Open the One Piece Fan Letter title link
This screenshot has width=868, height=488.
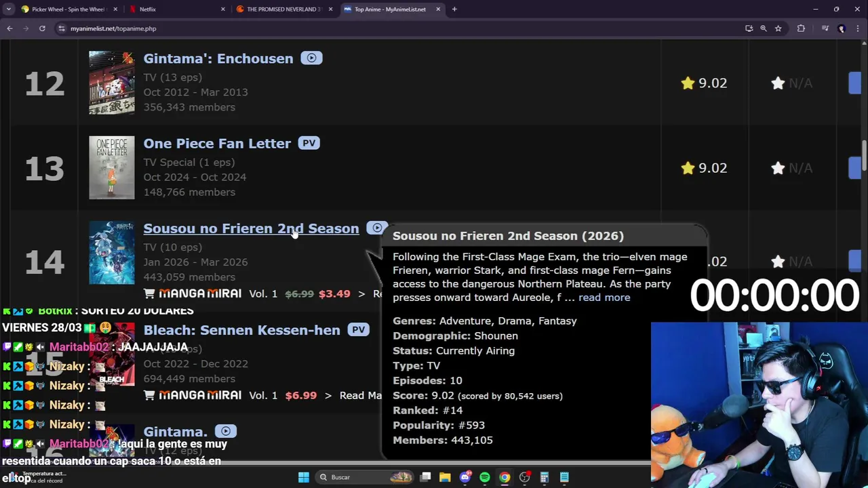click(x=217, y=143)
